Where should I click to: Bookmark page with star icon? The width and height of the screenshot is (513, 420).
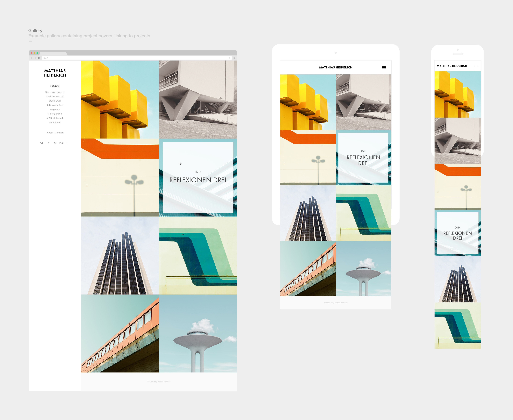pyautogui.click(x=229, y=58)
